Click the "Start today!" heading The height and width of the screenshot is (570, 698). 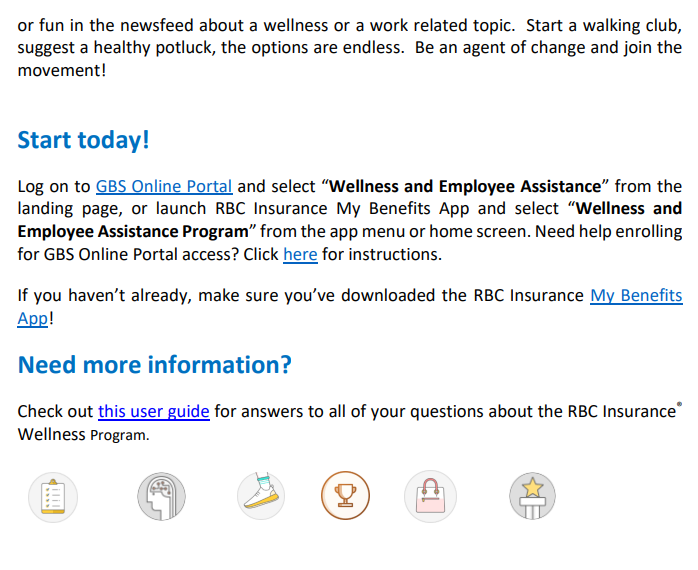click(x=83, y=140)
